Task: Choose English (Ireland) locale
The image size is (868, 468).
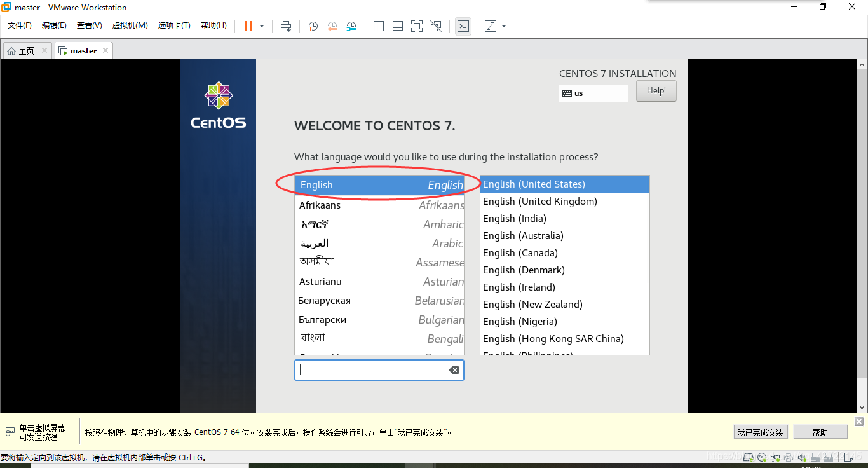Action: point(564,287)
